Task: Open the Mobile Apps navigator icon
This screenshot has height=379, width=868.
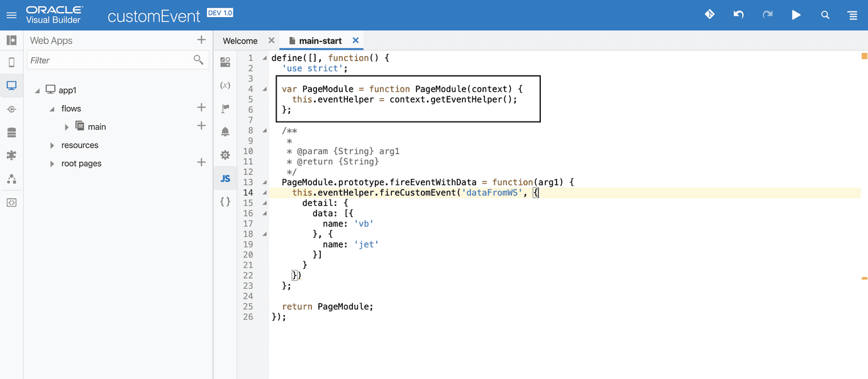Action: click(11, 62)
